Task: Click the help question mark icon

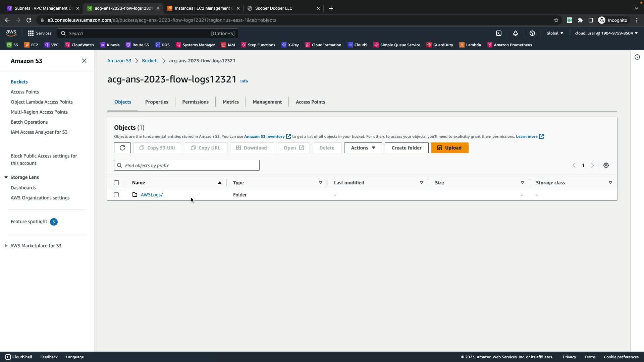Action: coord(532,33)
